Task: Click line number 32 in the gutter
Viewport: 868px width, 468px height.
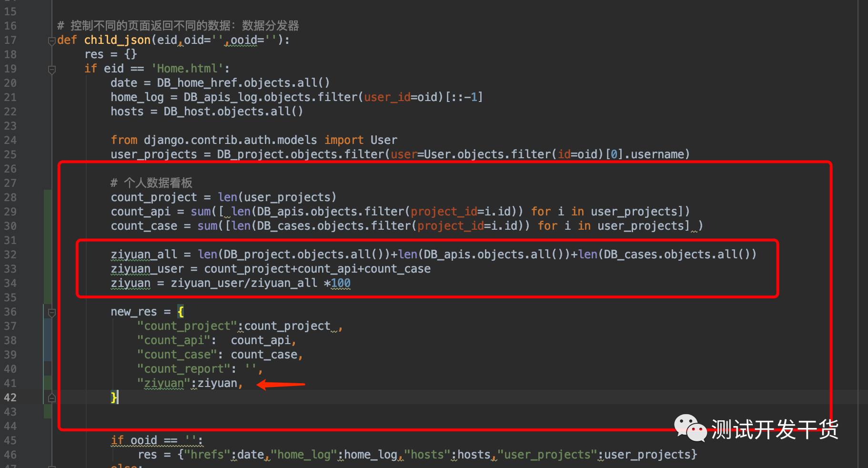Action: 10,254
